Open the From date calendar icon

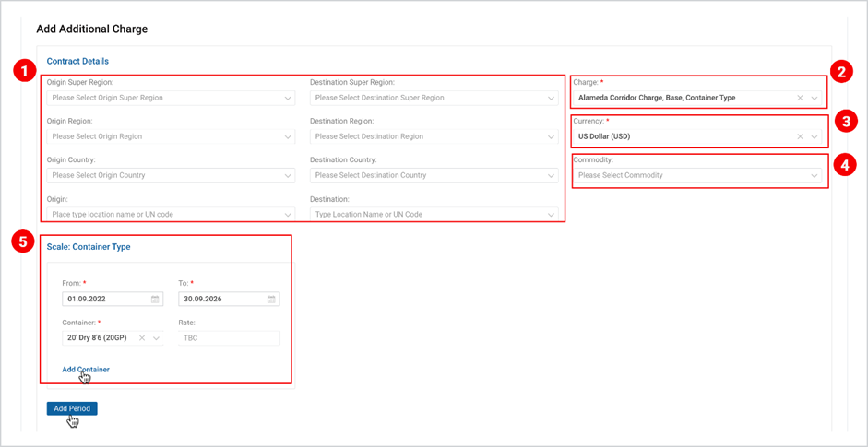point(155,299)
